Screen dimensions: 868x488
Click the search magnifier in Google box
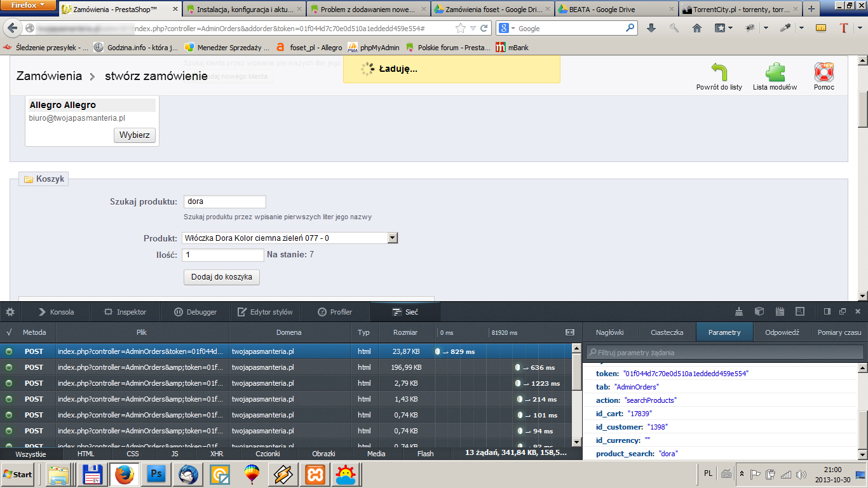pyautogui.click(x=630, y=28)
